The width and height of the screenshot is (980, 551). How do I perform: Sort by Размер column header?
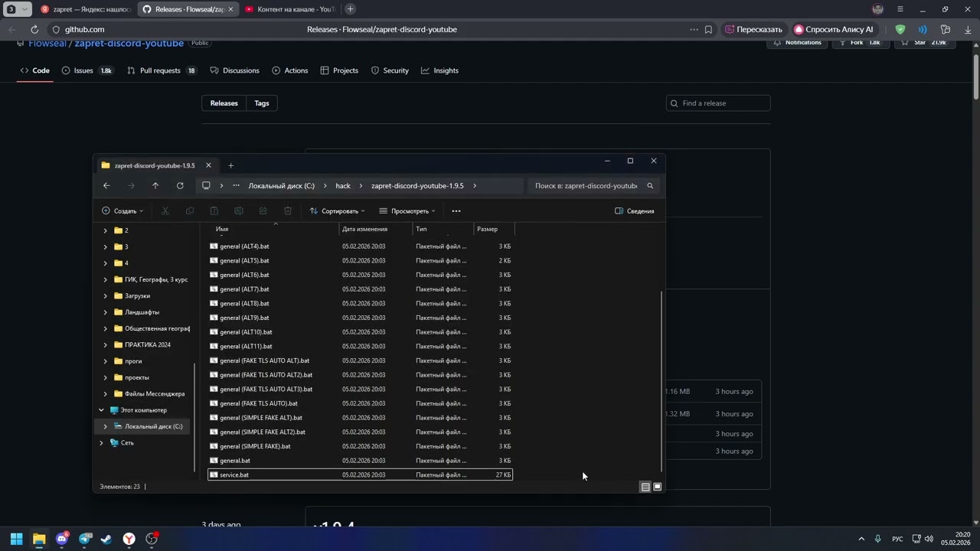(495, 229)
